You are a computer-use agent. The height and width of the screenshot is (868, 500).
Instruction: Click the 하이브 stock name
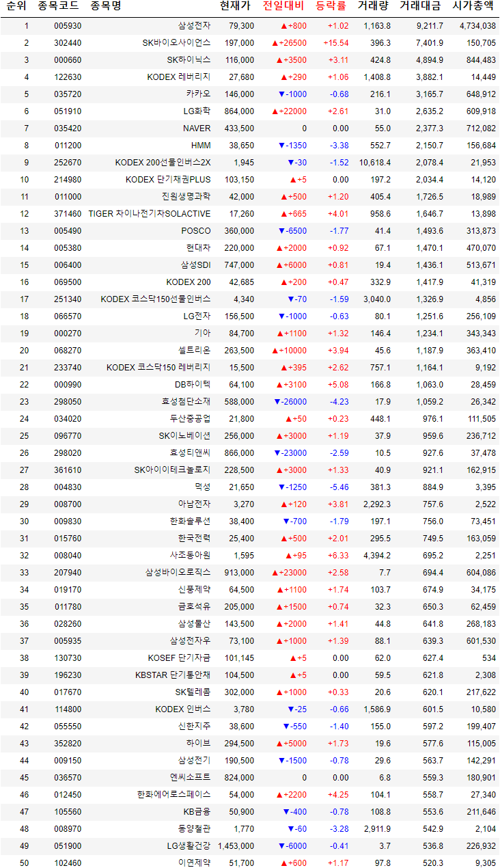[199, 744]
